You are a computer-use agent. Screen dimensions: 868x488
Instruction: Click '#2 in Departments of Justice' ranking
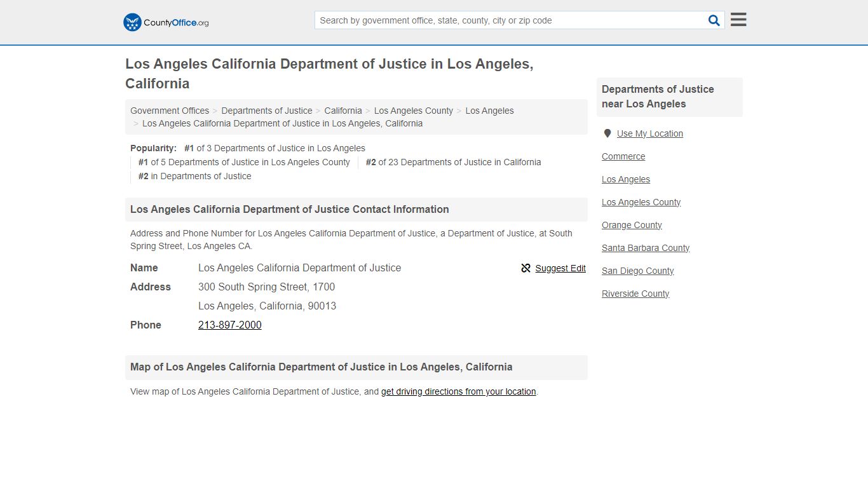194,176
